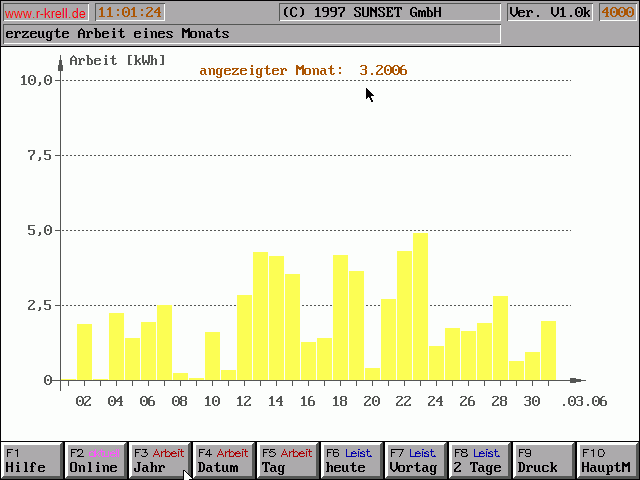The width and height of the screenshot is (640, 480).
Task: Click the Ver. V1.0k version label
Action: [x=549, y=13]
